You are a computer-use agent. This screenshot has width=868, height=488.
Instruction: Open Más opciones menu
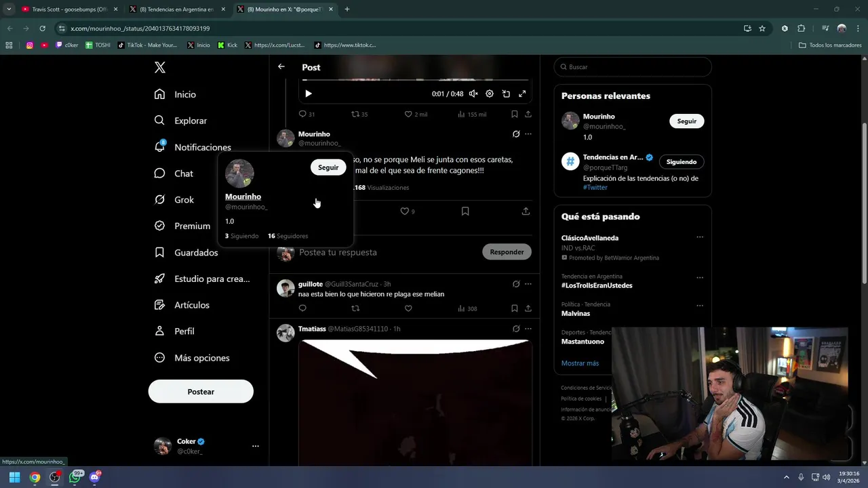coord(193,358)
